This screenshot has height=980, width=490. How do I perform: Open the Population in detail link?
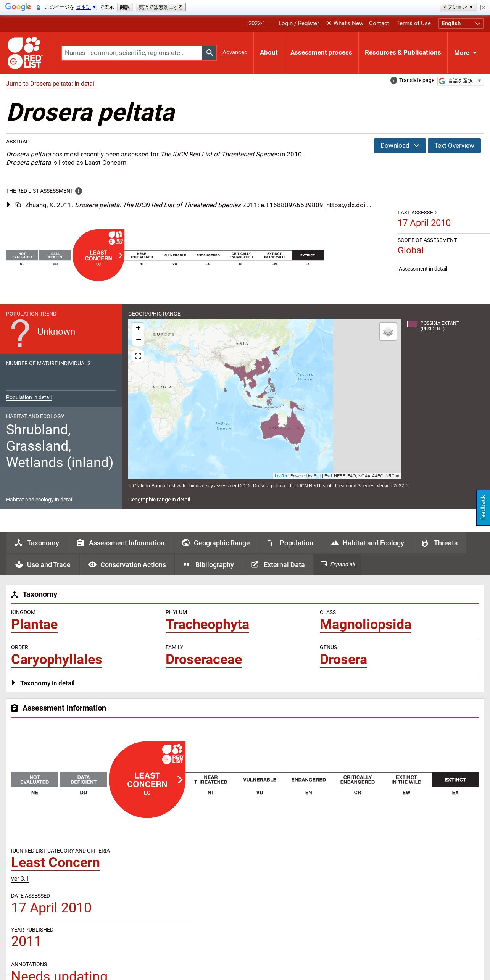[x=29, y=397]
